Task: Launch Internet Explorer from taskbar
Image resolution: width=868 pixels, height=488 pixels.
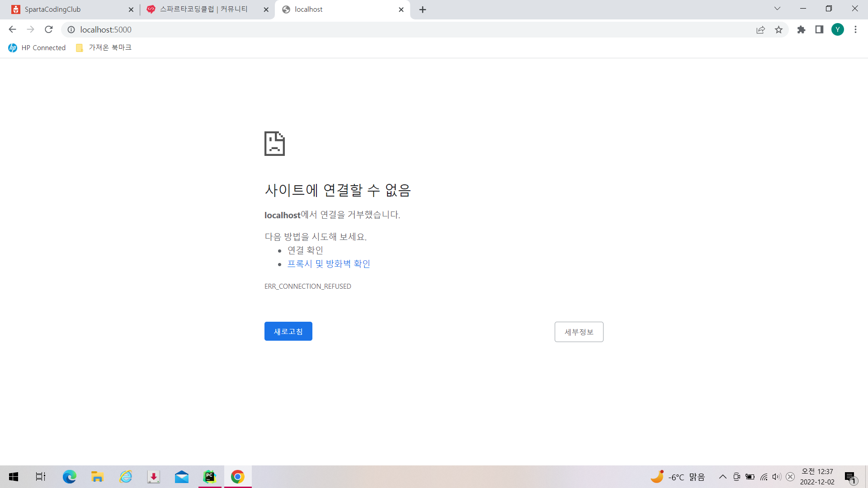Action: 126,477
